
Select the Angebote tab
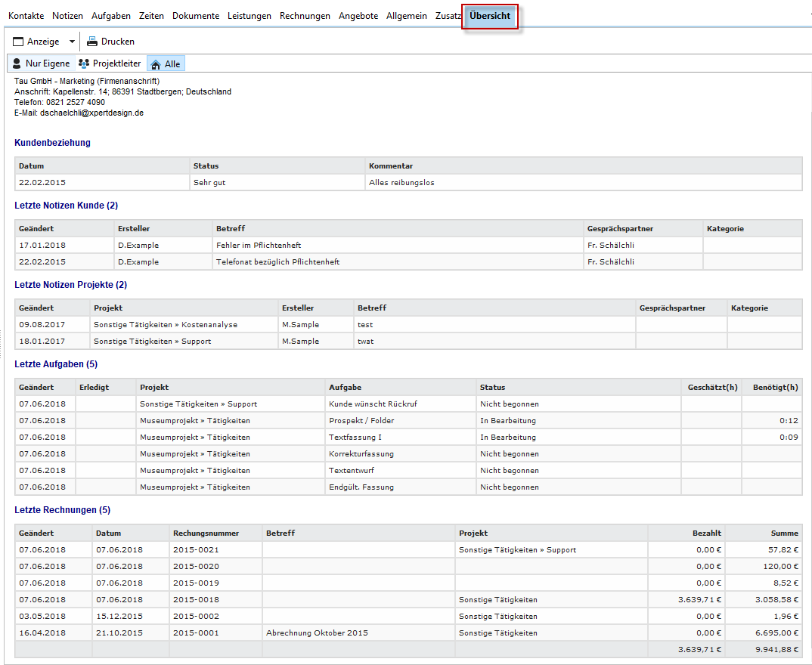[x=358, y=16]
